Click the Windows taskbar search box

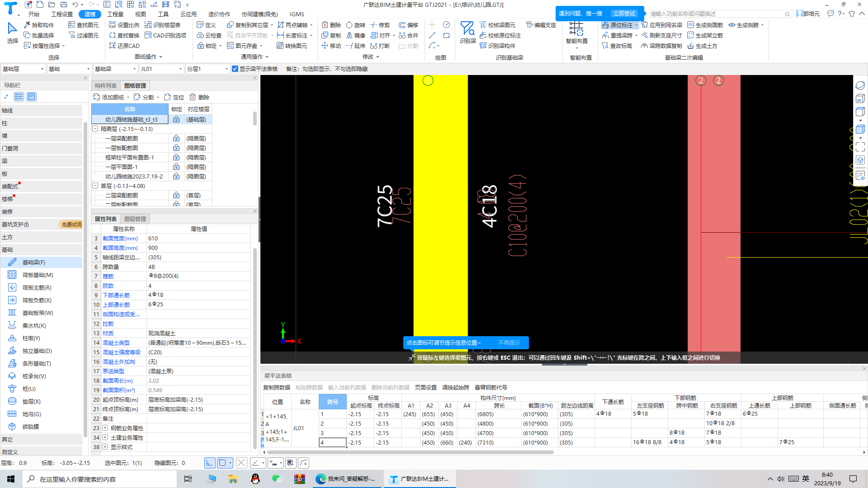100,479
